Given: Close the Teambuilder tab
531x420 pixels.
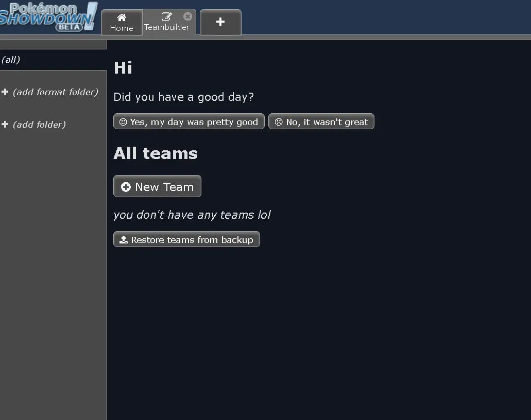Looking at the screenshot, I should pyautogui.click(x=187, y=16).
